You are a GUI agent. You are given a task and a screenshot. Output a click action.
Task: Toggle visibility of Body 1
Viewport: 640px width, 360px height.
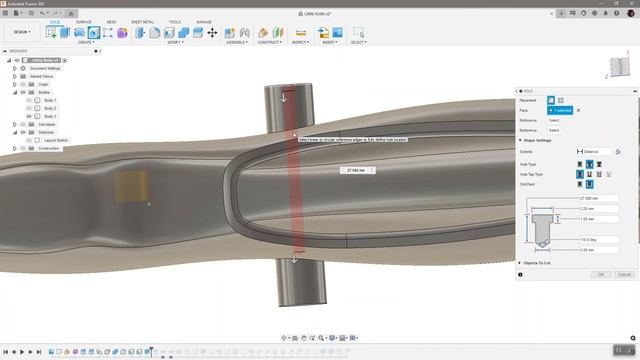[29, 100]
